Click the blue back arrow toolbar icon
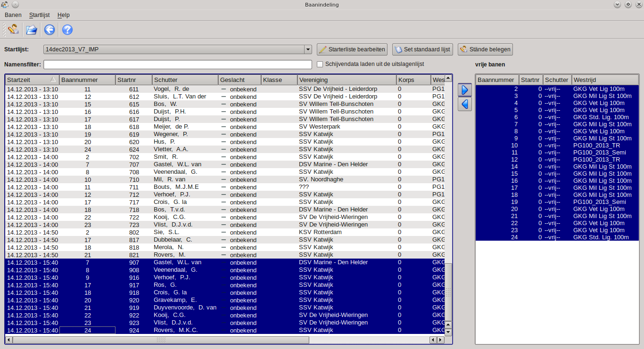 click(50, 30)
